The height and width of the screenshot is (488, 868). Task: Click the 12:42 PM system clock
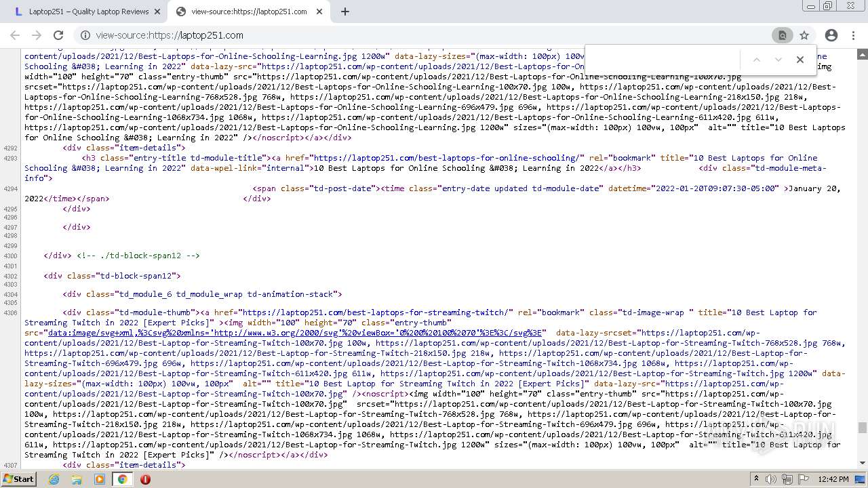(x=833, y=479)
